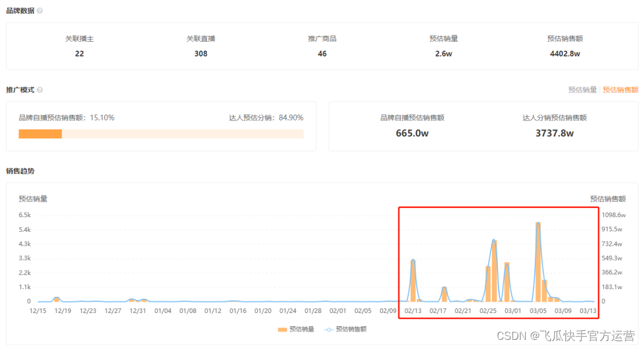
Task: Click the 品牌数据 section heading
Action: click(x=20, y=11)
